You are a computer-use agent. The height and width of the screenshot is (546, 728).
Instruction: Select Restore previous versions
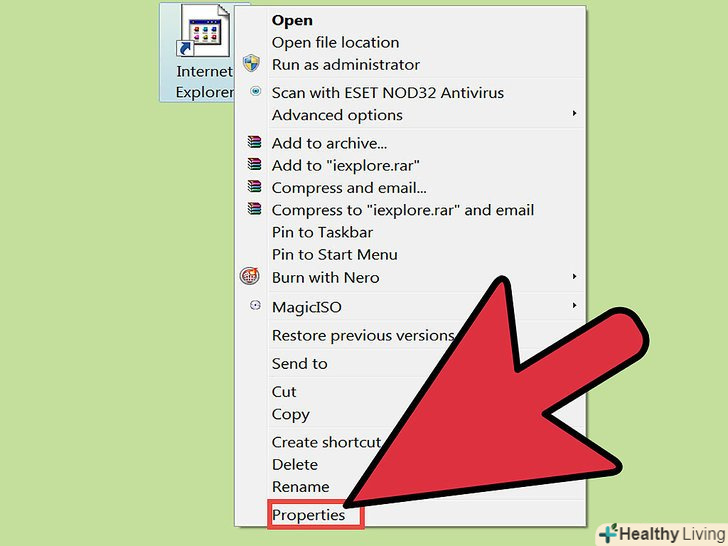click(x=363, y=335)
